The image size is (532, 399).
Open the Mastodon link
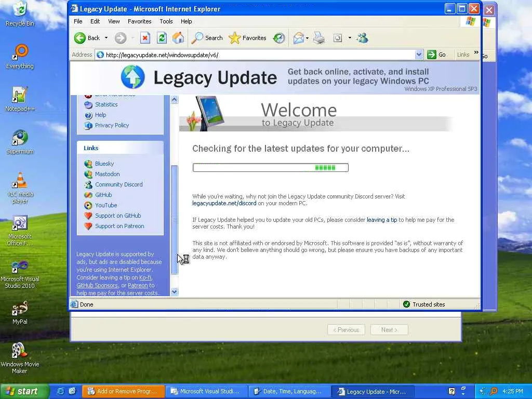107,174
